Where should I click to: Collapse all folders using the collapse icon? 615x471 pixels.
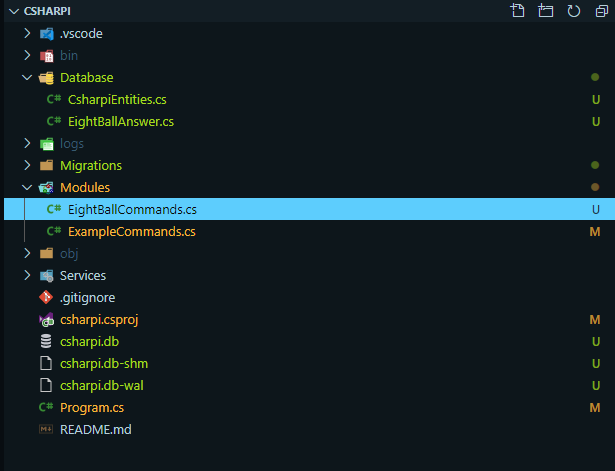(x=600, y=11)
